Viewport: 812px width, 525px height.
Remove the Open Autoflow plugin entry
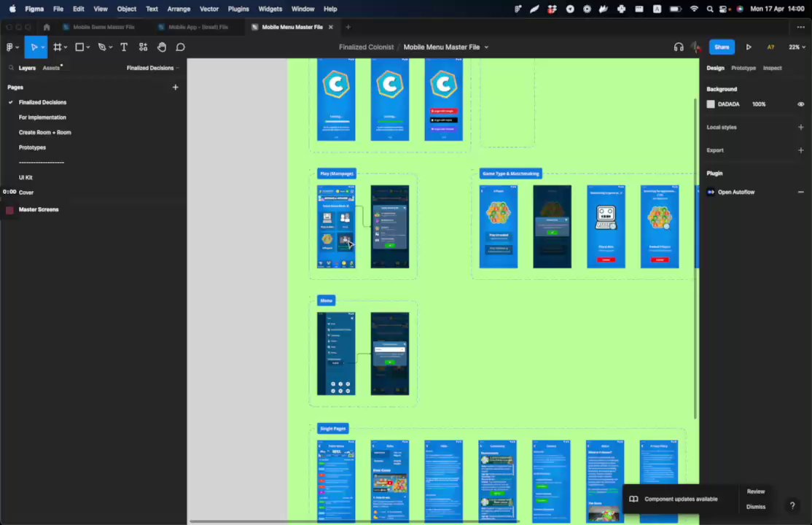(800, 192)
